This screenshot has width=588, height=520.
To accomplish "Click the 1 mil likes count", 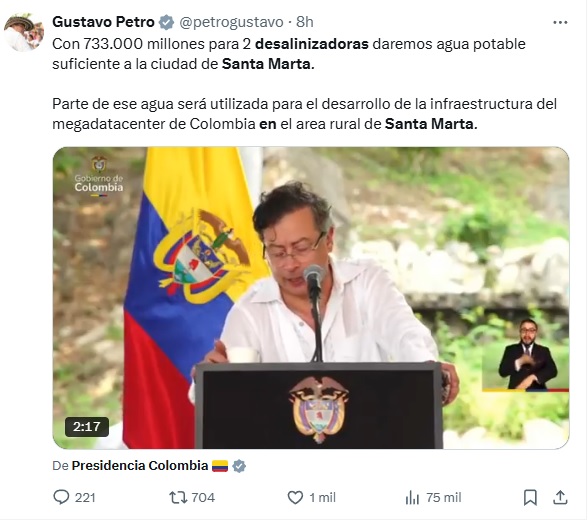I will [x=322, y=498].
